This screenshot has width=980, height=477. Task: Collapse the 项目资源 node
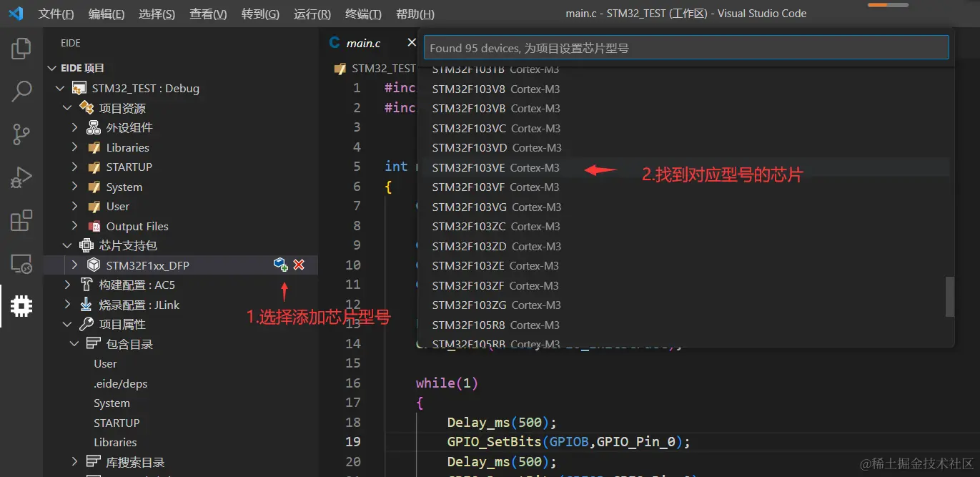coord(67,108)
